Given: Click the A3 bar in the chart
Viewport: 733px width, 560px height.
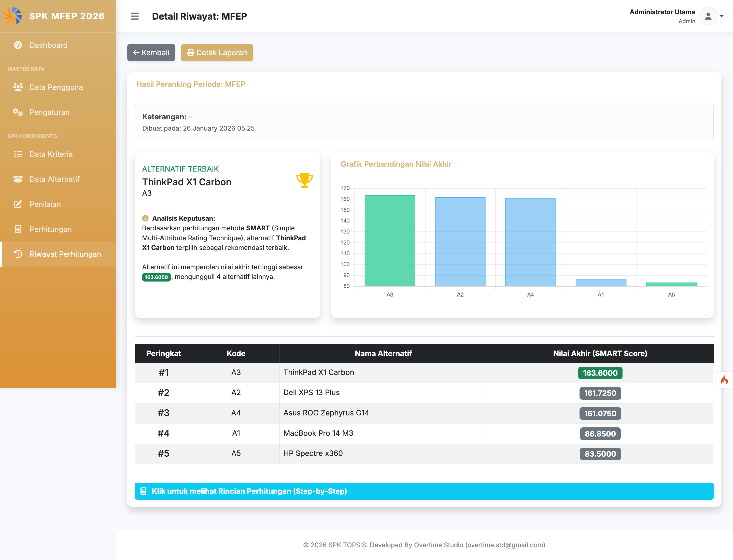Looking at the screenshot, I should pos(390,241).
